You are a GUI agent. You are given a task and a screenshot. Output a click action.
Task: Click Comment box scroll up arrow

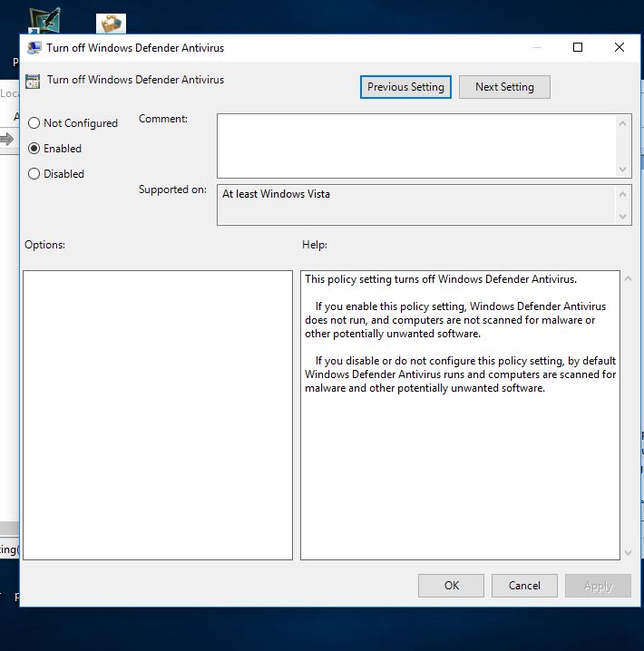pos(622,123)
